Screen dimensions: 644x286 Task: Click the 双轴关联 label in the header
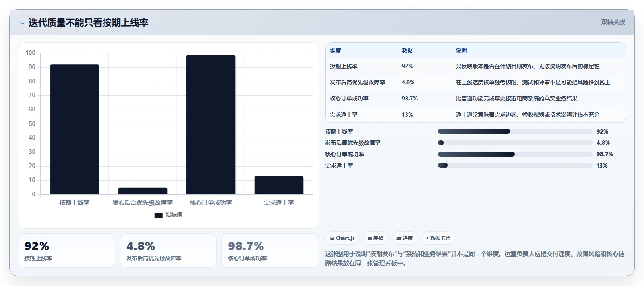tap(613, 23)
